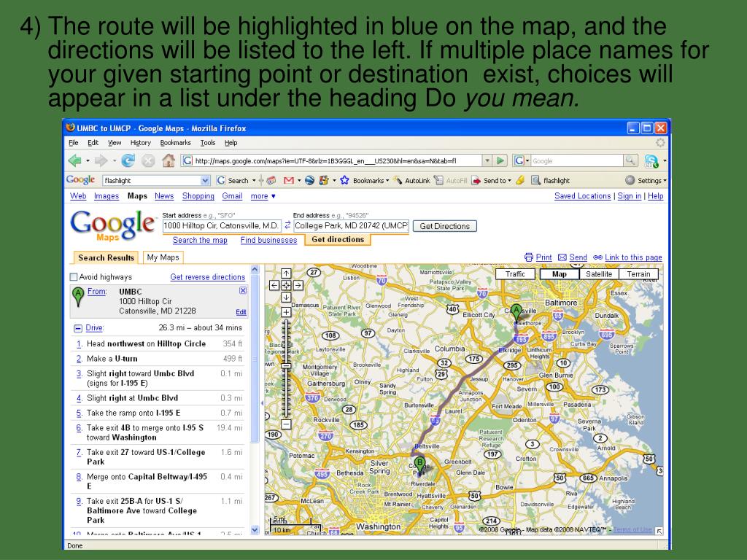
Task: Pan map right with arrow control
Action: [298, 285]
